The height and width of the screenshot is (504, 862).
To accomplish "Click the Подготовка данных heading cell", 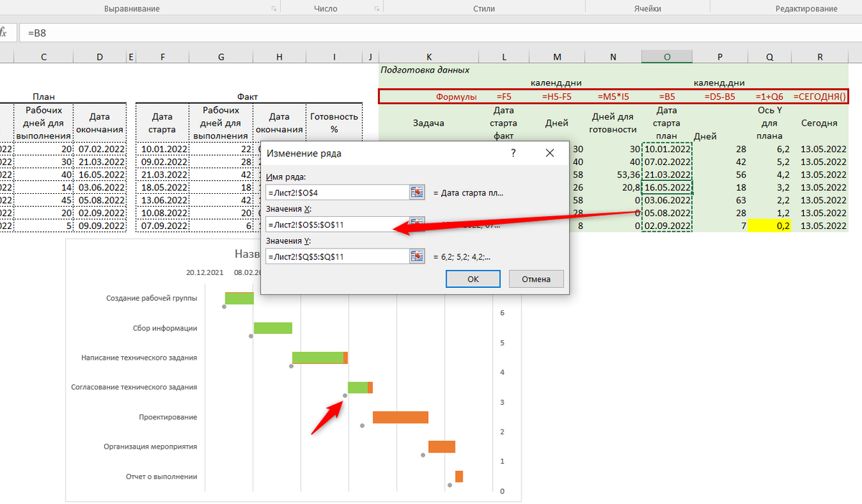I will pos(425,70).
